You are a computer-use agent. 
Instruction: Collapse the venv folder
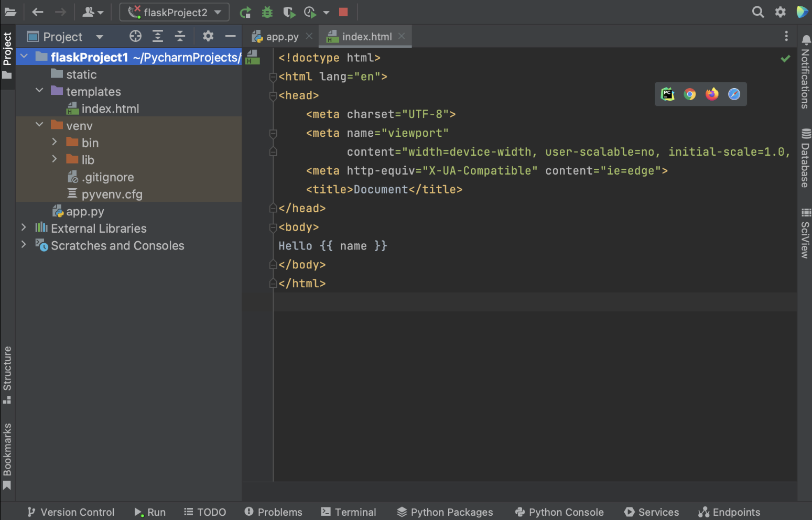[39, 125]
